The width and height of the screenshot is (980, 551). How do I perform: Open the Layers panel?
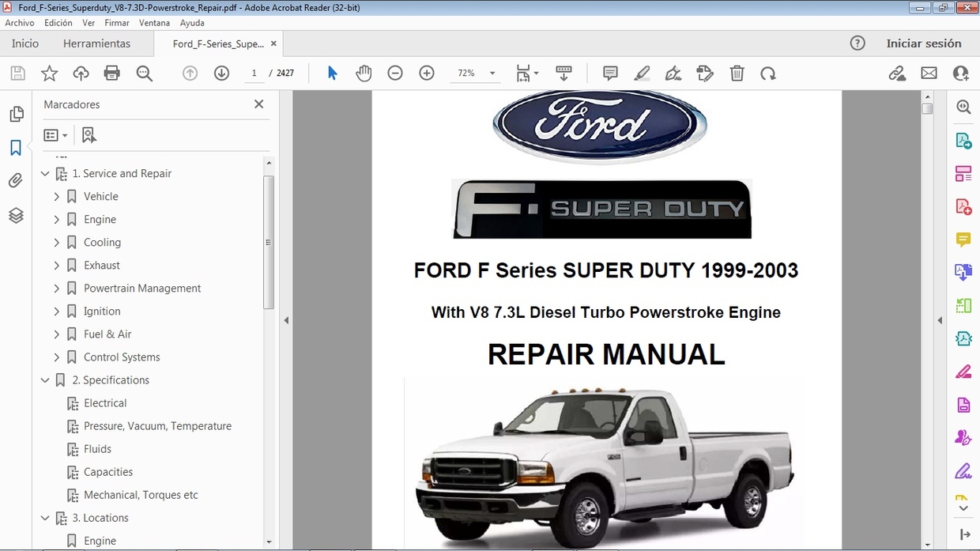(17, 215)
